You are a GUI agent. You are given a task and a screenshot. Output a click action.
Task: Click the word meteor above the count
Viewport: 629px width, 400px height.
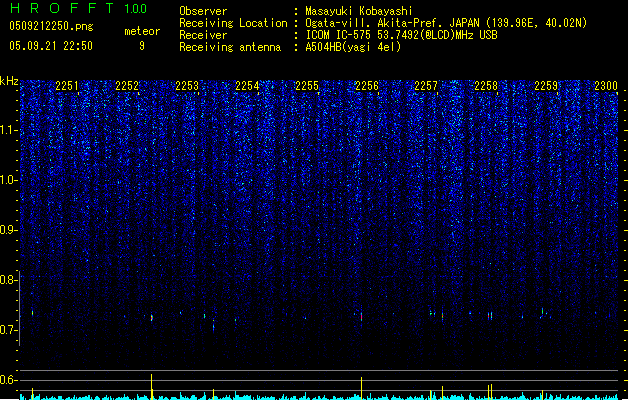tap(142, 31)
